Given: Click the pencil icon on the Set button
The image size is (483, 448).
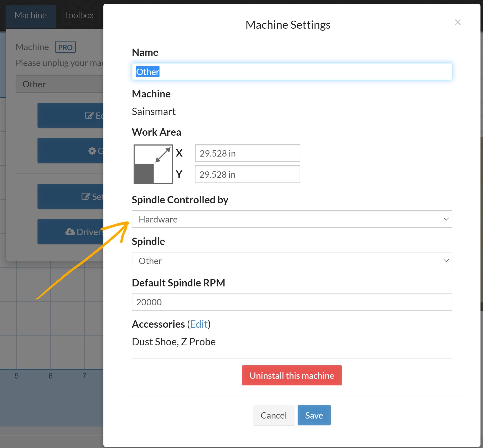Looking at the screenshot, I should tap(86, 196).
